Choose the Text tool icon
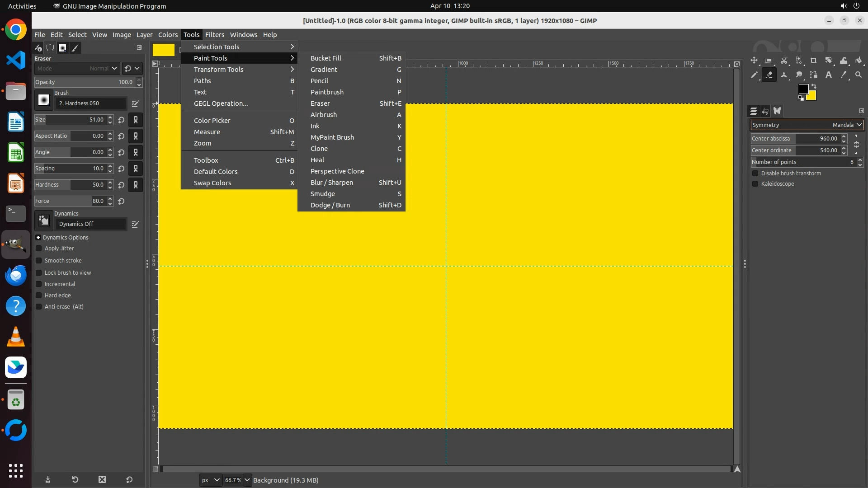 tap(829, 75)
